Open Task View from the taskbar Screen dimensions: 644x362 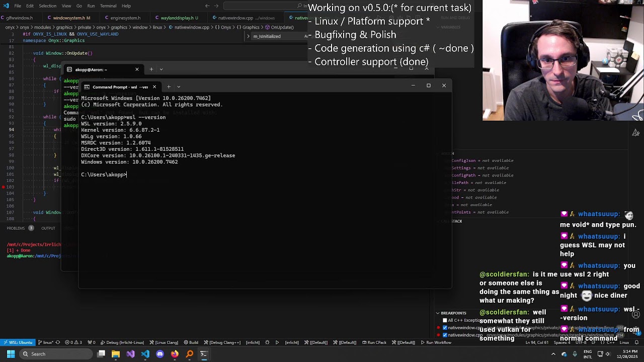coord(101,354)
